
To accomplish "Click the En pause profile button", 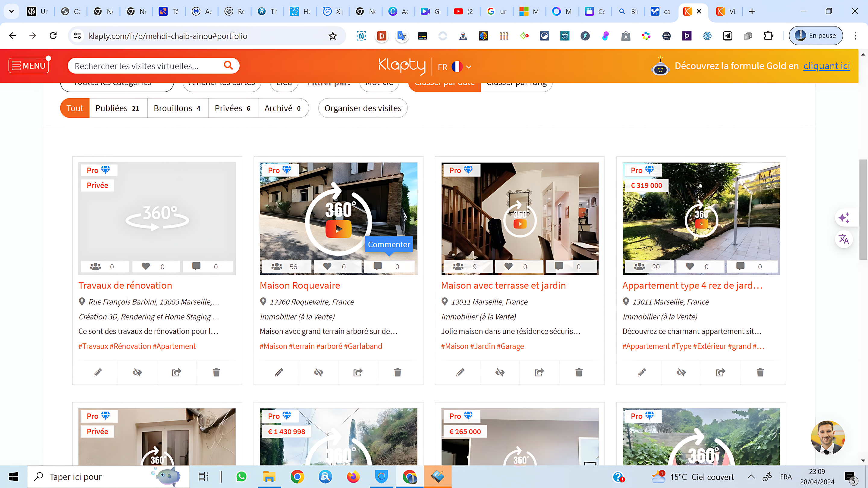I will point(816,36).
